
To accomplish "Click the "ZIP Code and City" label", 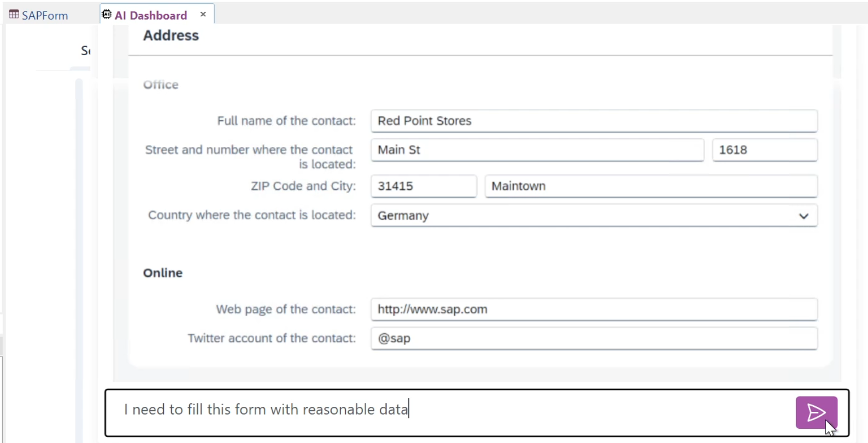I will click(x=303, y=186).
